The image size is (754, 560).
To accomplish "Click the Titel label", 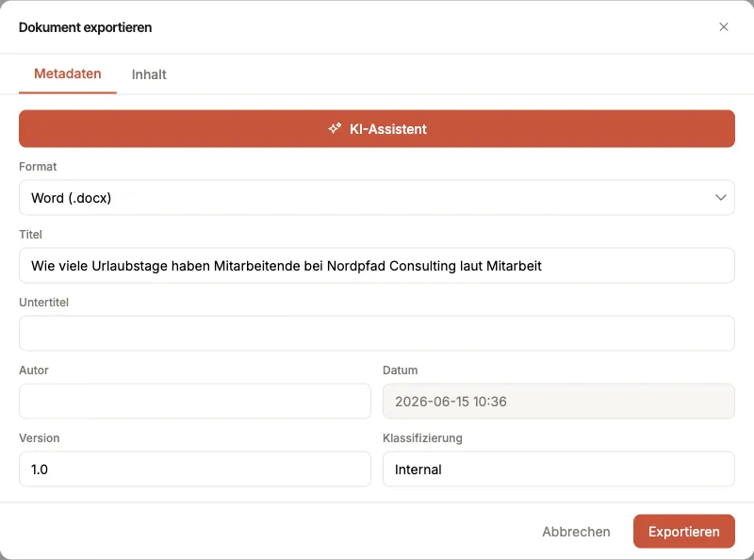I will tap(30, 235).
